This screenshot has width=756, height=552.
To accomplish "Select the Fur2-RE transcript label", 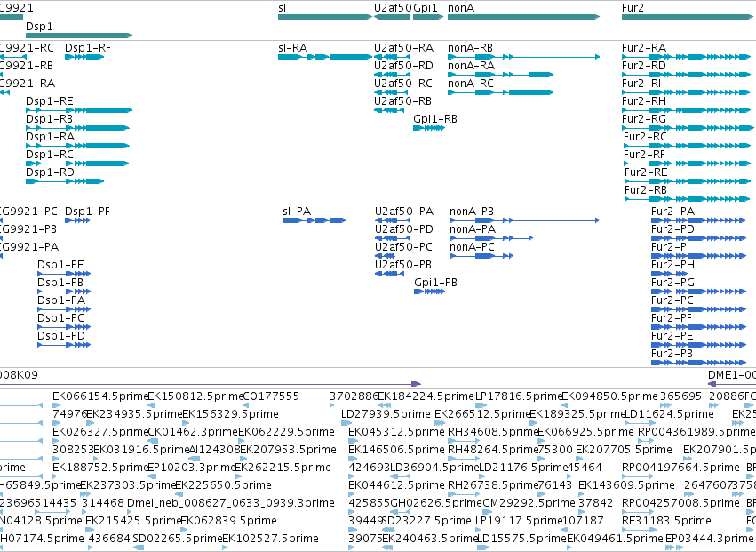I will point(646,172).
